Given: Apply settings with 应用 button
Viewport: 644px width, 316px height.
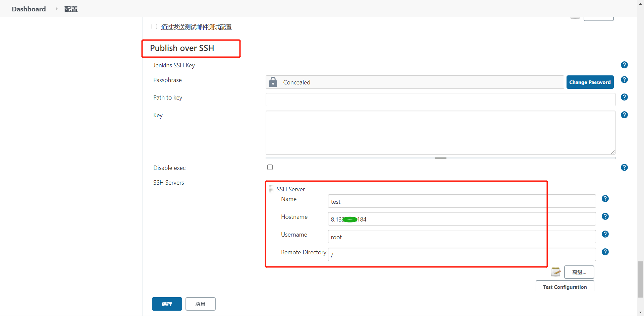Looking at the screenshot, I should coord(201,304).
